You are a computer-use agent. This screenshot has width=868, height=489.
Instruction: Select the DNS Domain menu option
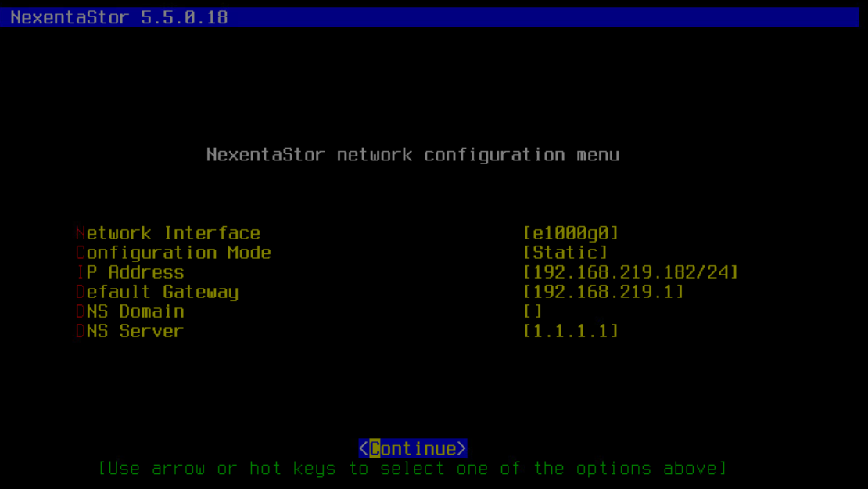point(130,311)
